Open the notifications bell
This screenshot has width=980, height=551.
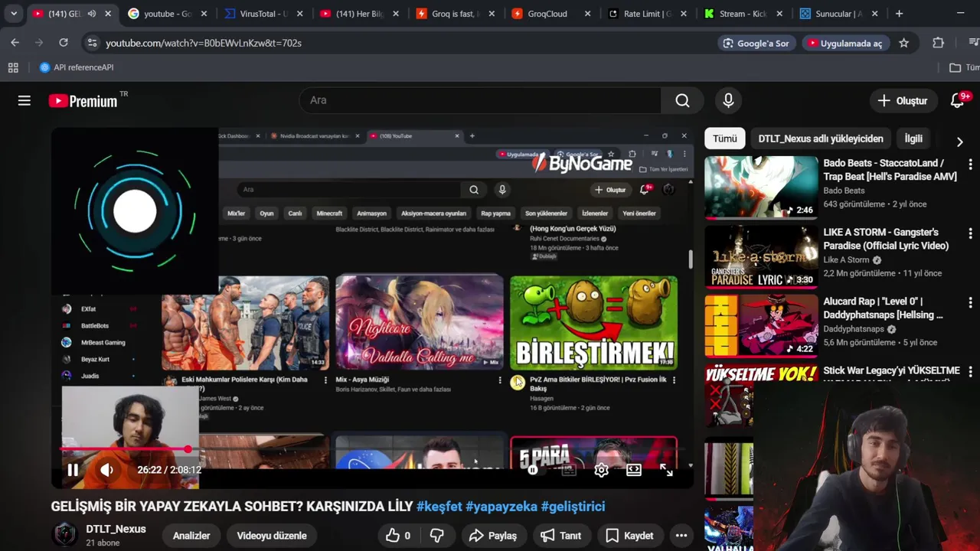tap(957, 100)
